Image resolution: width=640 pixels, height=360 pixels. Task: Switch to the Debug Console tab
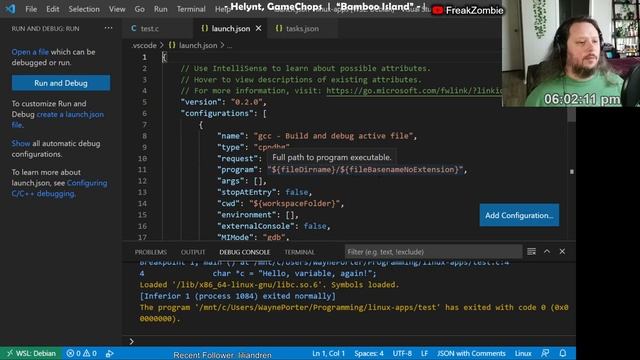pos(244,252)
